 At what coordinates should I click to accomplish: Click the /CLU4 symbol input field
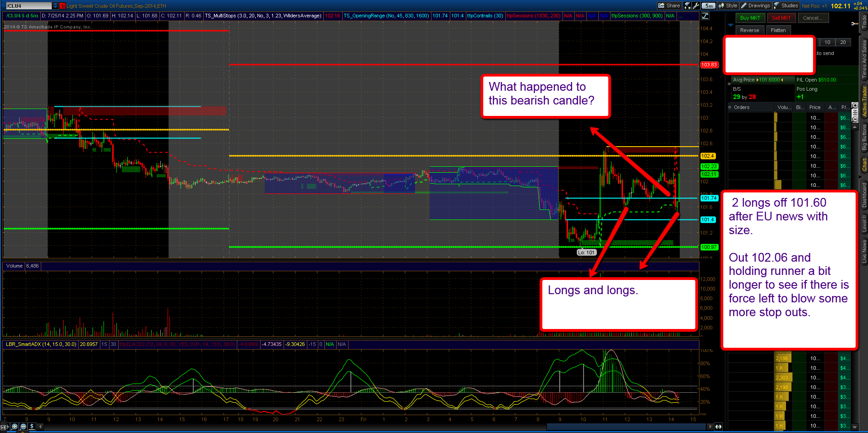coord(28,6)
